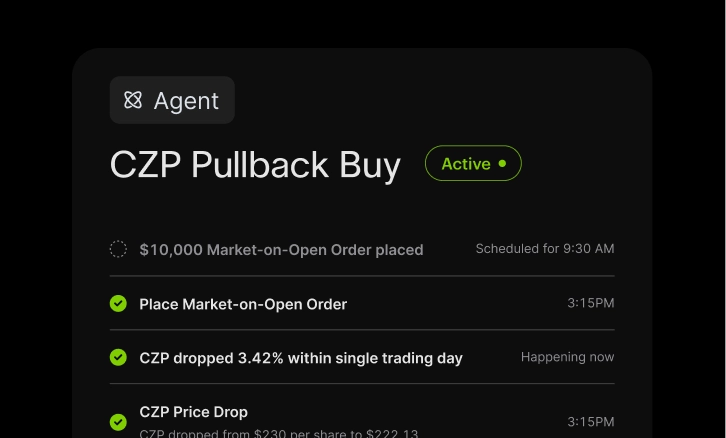Viewport: 726px width, 438px height.
Task: Select the Place Market-on-Open Order step
Action: point(243,304)
